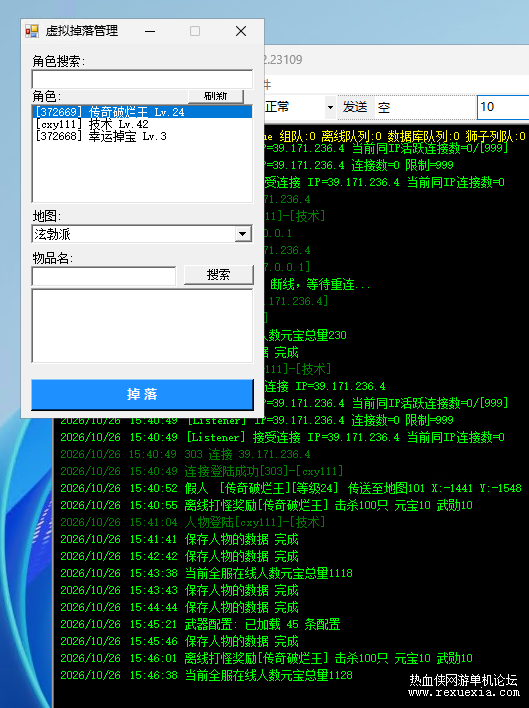Click the 15:46:01 离线打怪奖励 log line
The height and width of the screenshot is (708, 529).
click(x=266, y=658)
